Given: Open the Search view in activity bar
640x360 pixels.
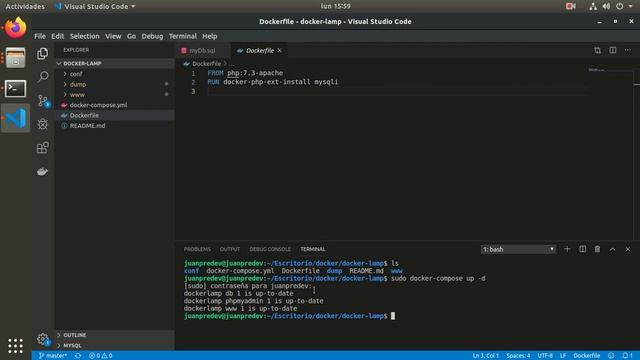Looking at the screenshot, I should pos(42,76).
